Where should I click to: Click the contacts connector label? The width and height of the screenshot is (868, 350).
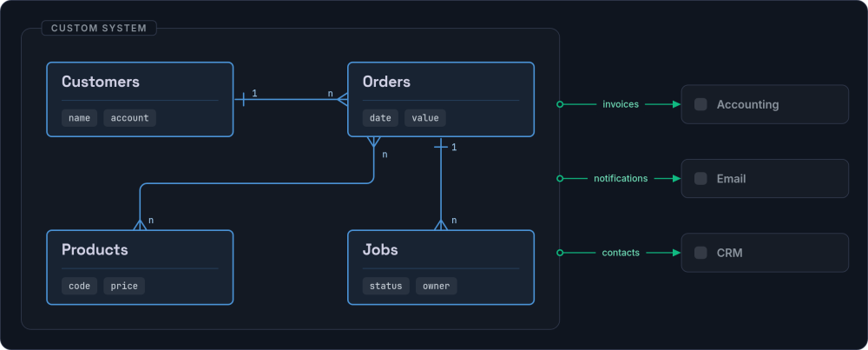click(621, 253)
